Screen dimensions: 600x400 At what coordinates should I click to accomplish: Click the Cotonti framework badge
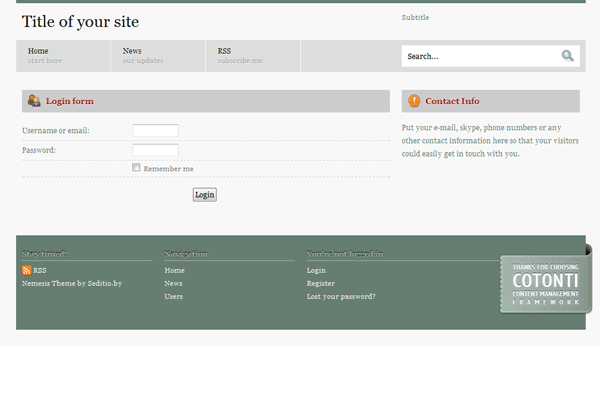coord(545,284)
